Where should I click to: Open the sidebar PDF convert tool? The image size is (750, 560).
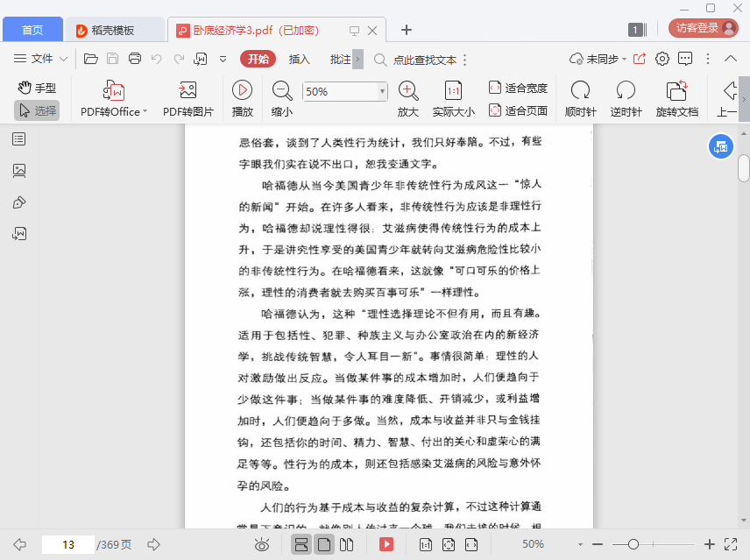pyautogui.click(x=19, y=233)
